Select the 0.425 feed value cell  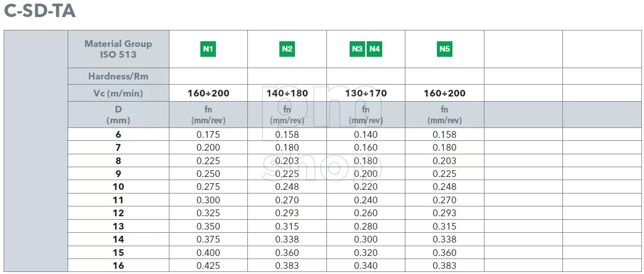208,266
